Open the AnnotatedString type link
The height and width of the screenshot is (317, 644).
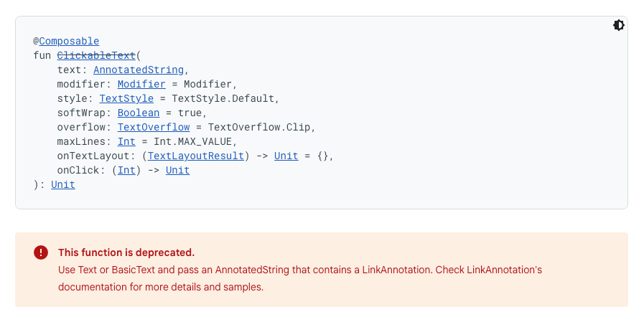tap(139, 70)
